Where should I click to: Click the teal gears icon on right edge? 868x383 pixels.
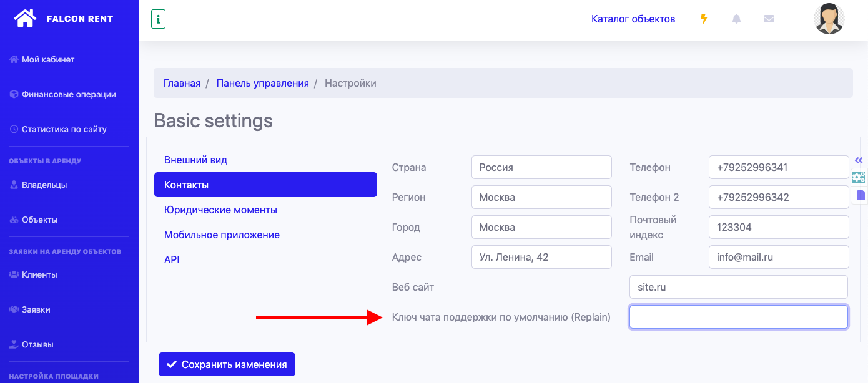[859, 177]
